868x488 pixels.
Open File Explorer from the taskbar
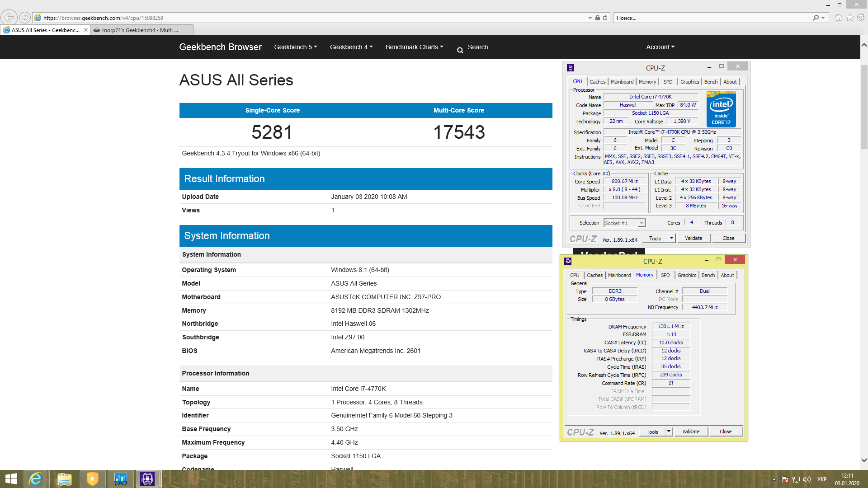[64, 479]
